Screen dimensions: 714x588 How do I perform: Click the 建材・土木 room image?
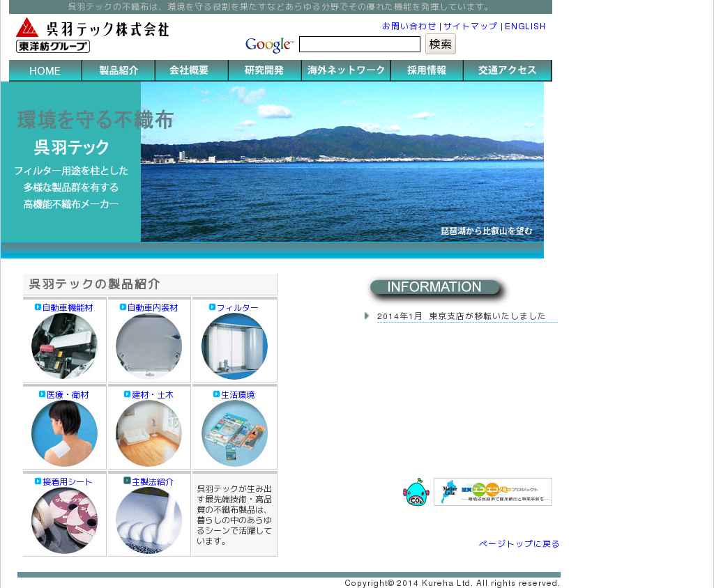tap(149, 433)
